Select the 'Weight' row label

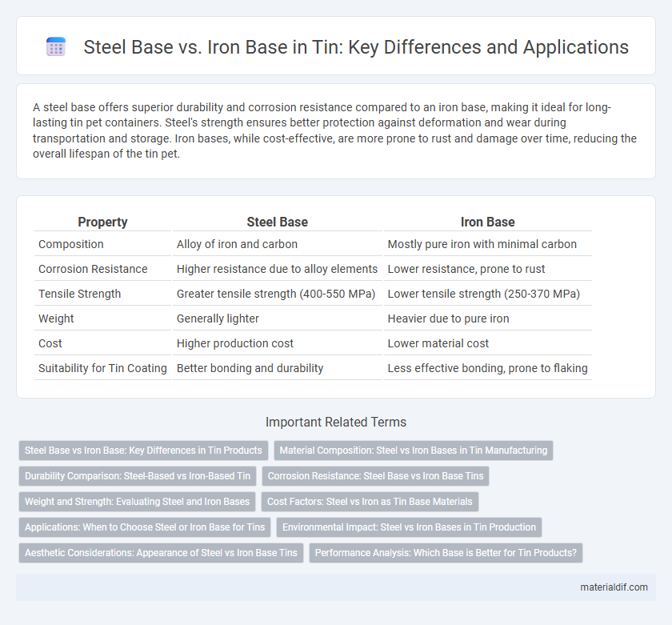[56, 319]
